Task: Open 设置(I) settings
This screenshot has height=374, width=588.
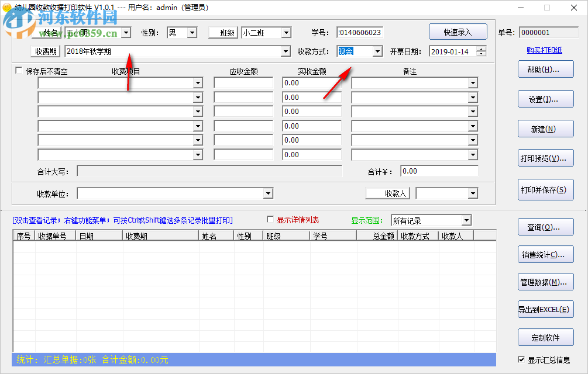Action: (x=546, y=99)
